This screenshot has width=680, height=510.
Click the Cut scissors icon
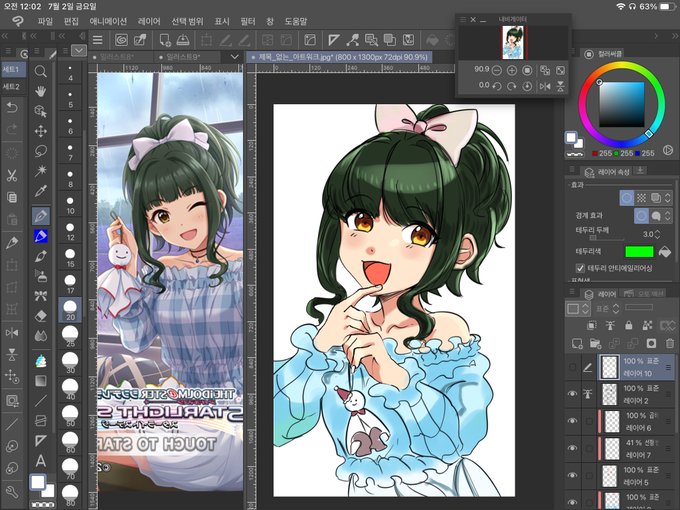(x=12, y=175)
